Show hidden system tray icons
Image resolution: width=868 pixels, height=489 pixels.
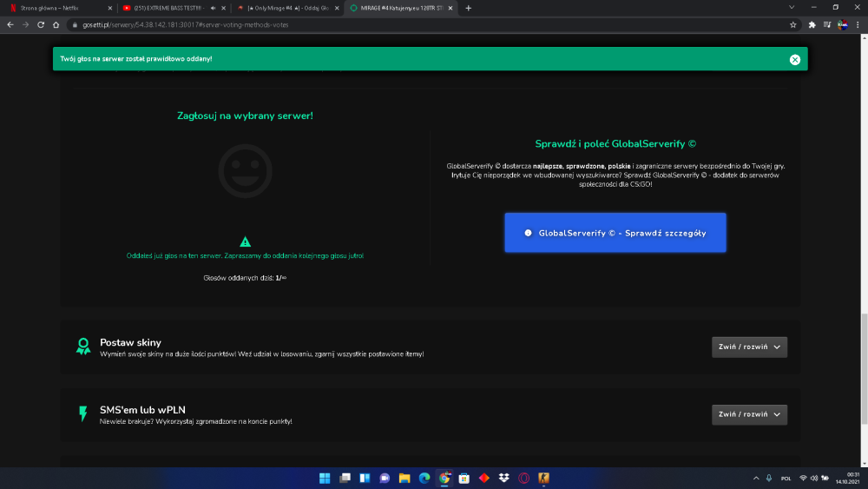756,479
